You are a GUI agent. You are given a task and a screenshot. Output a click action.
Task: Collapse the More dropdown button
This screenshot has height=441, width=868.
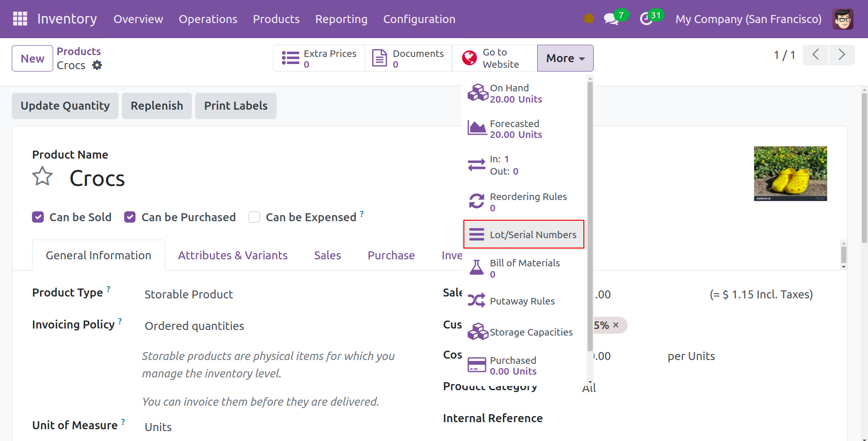coord(565,58)
